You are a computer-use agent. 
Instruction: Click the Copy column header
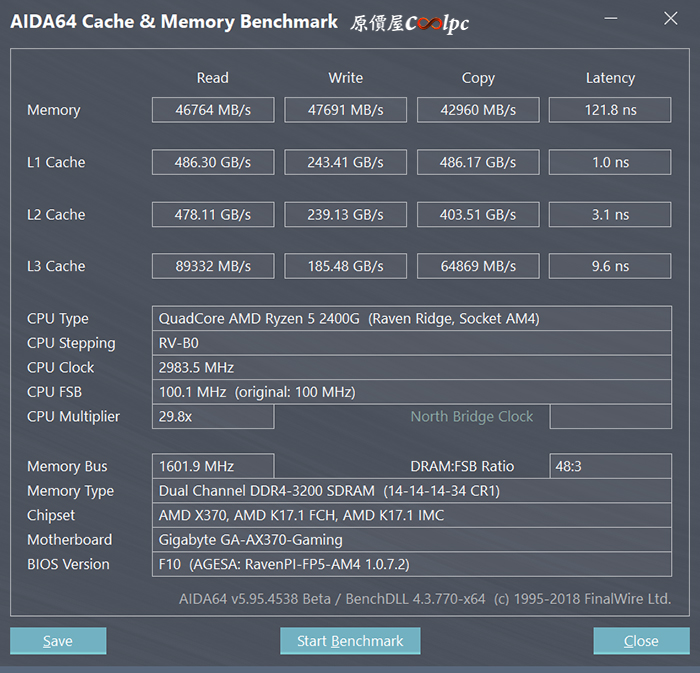(478, 78)
